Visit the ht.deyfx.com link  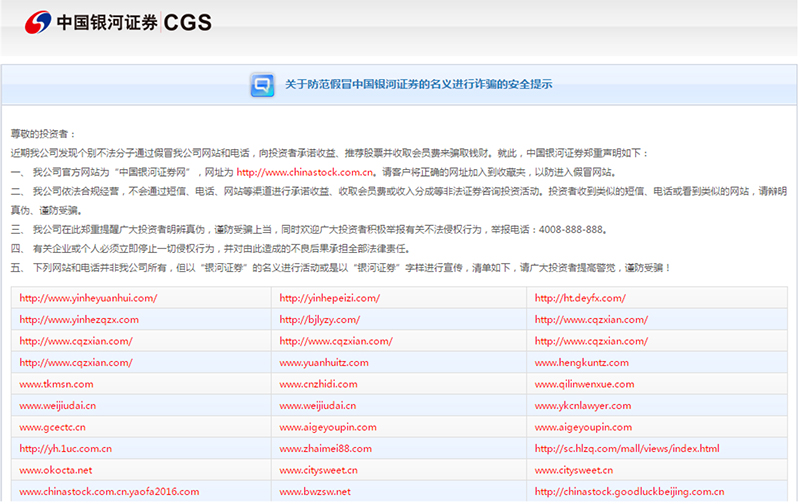(x=580, y=298)
